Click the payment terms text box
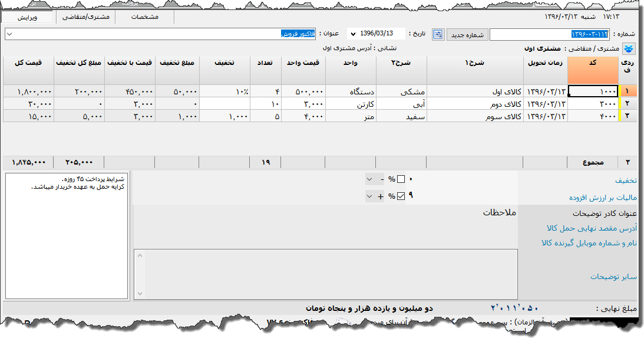The width and height of the screenshot is (644, 338). pos(67,235)
